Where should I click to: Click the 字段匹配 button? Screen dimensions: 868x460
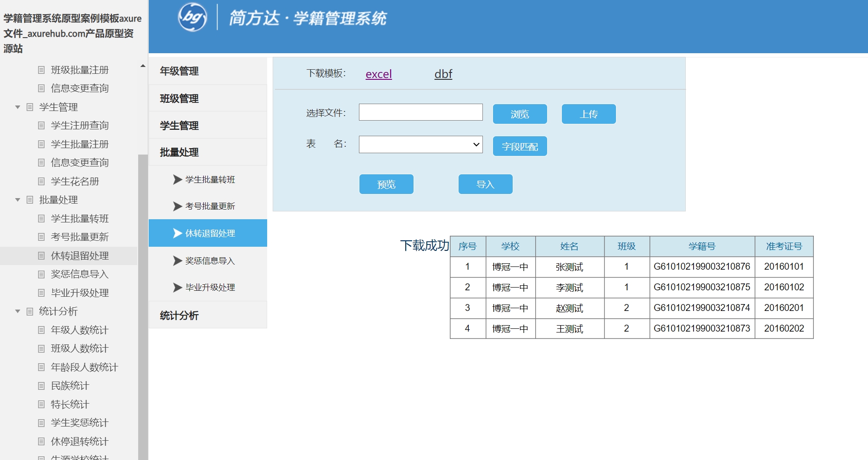pos(520,146)
